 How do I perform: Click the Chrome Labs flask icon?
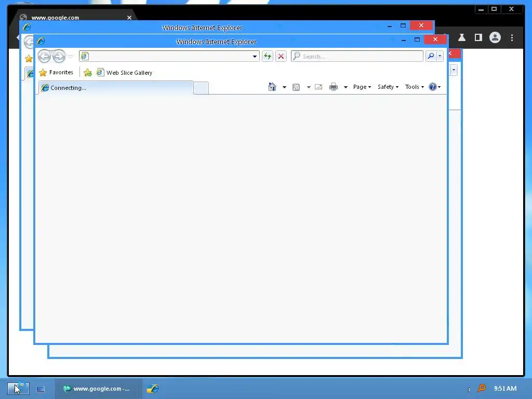(x=462, y=37)
